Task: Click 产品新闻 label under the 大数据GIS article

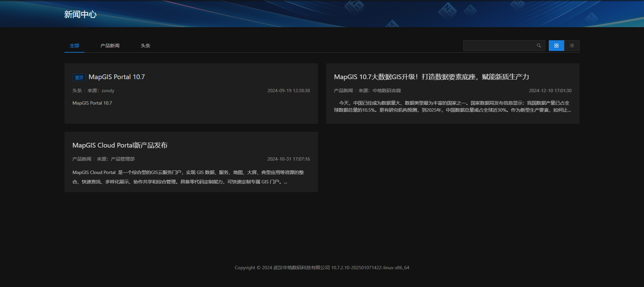Action: pyautogui.click(x=343, y=91)
